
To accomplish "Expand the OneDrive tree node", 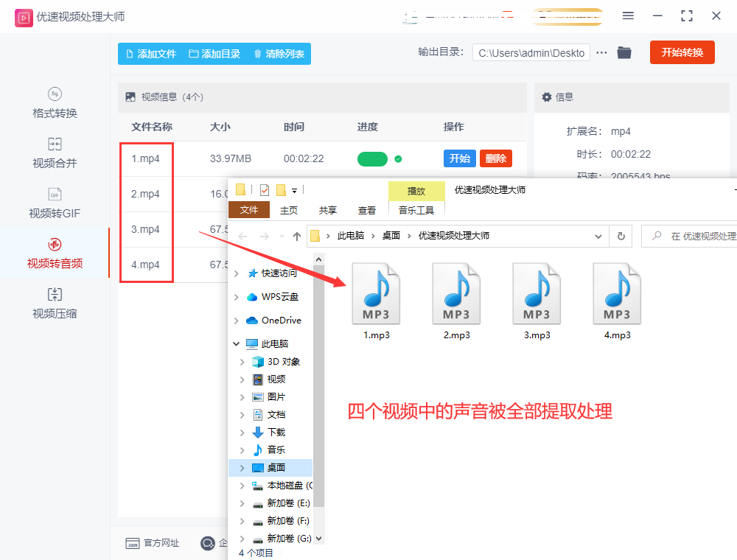I will (x=236, y=321).
